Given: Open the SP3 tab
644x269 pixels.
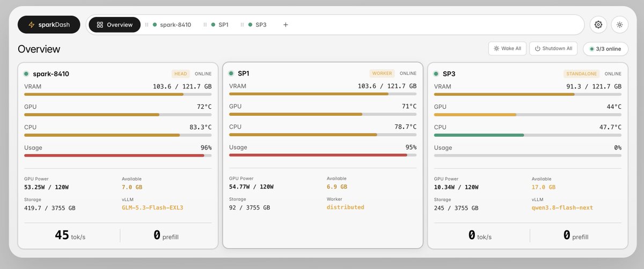Looking at the screenshot, I should [x=257, y=25].
